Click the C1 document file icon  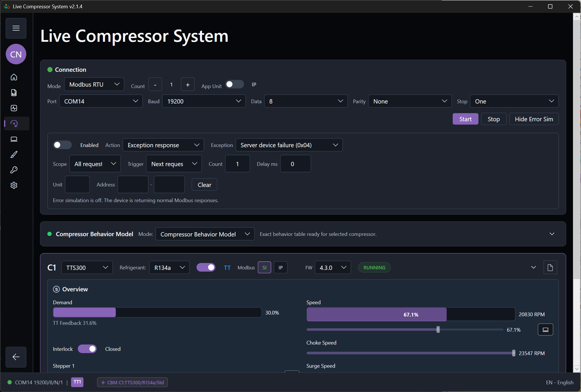coord(550,268)
